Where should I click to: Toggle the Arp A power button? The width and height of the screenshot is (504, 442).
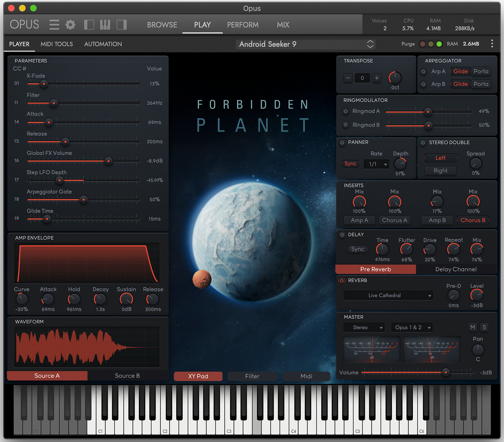tap(423, 71)
